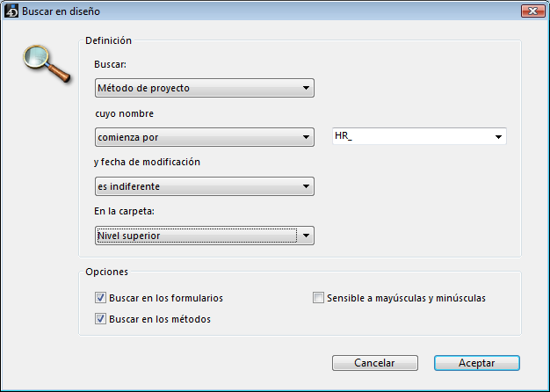The image size is (550, 392).
Task: Click the 'Buscar en diseño' title bar
Action: [x=264, y=11]
